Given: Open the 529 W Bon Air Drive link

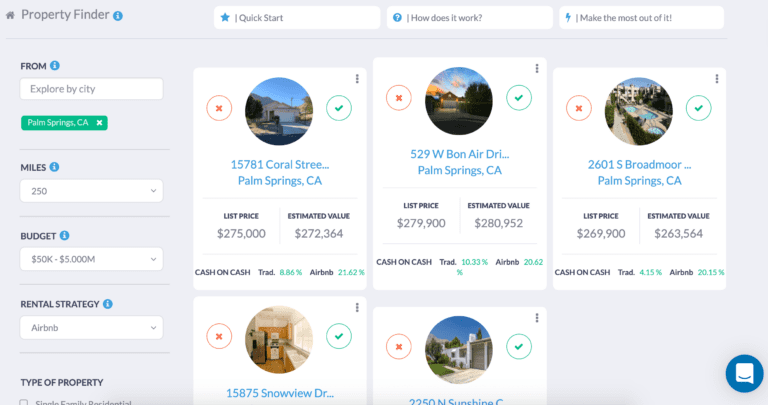Looking at the screenshot, I should click(459, 154).
